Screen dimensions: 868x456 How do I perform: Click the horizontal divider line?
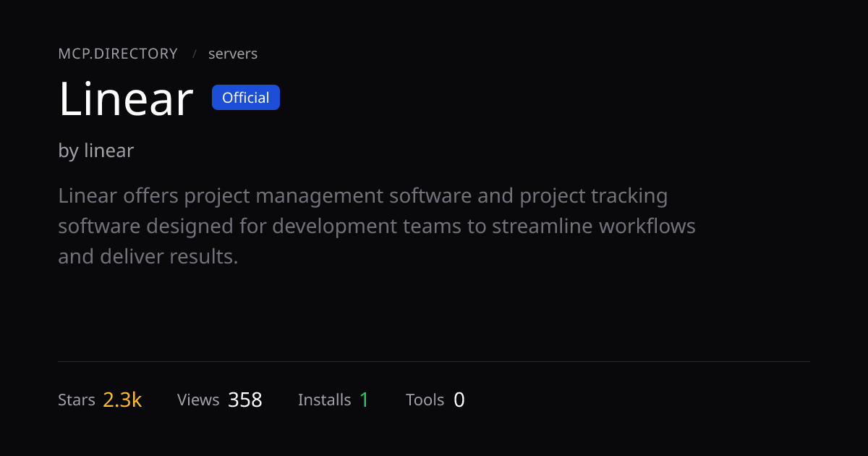tap(434, 361)
